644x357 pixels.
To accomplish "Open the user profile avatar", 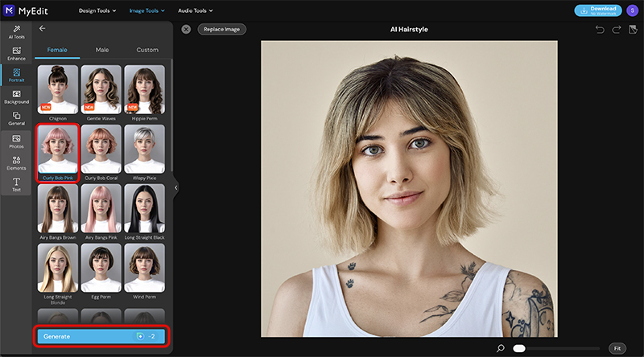I will point(632,10).
